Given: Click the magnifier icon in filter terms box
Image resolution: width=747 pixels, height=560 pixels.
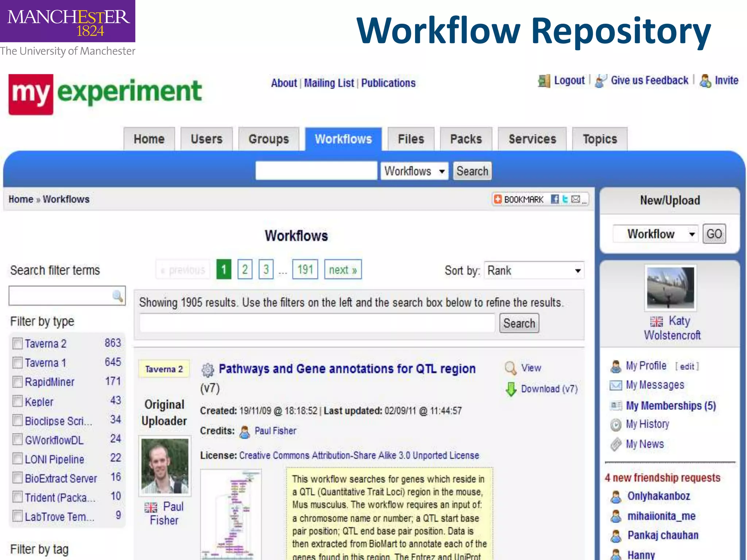Looking at the screenshot, I should click(117, 296).
